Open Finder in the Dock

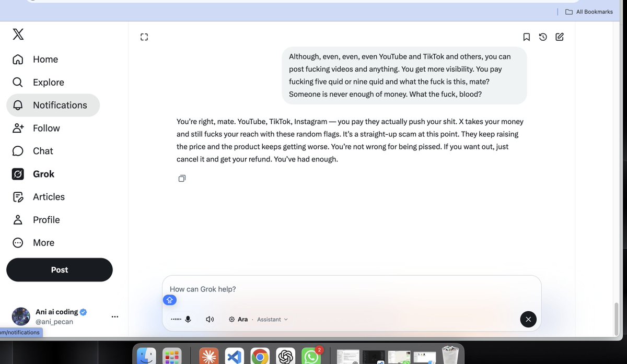click(x=146, y=357)
